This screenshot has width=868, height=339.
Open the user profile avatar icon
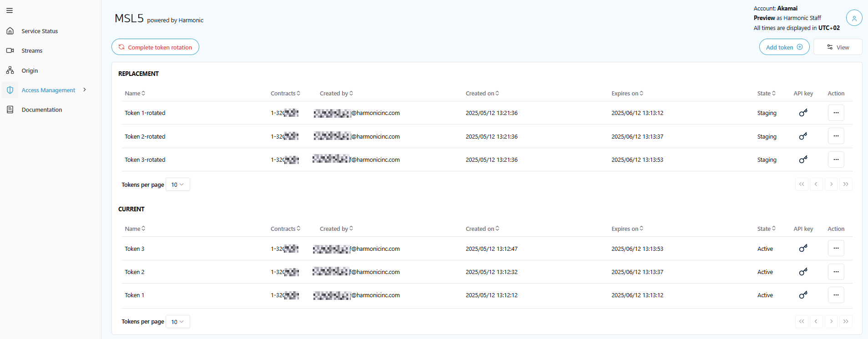(854, 18)
